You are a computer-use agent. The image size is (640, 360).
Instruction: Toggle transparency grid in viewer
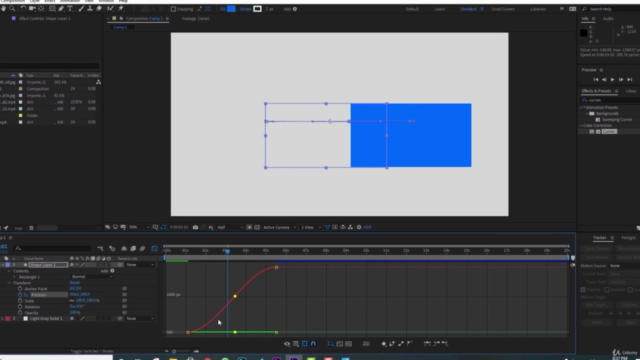[x=257, y=227]
